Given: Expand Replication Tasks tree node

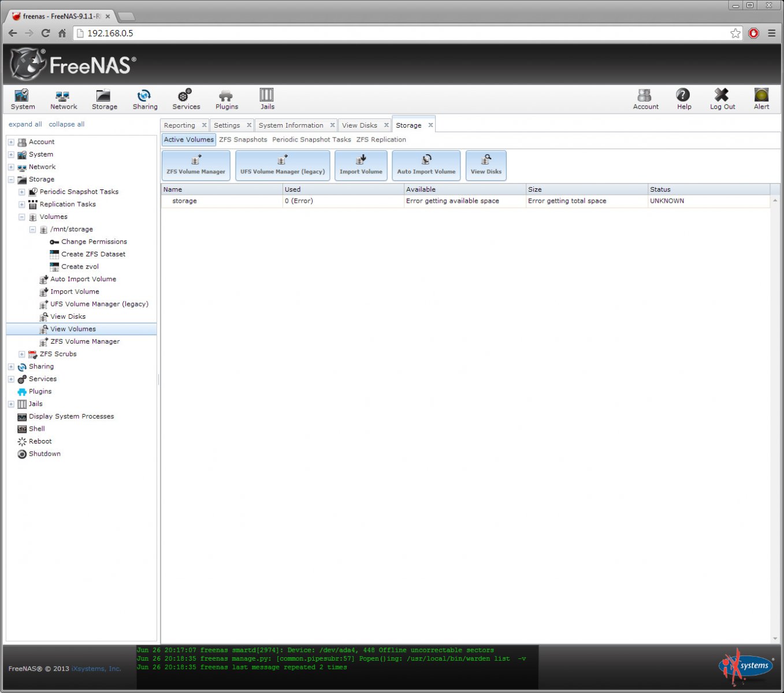Looking at the screenshot, I should tap(22, 204).
